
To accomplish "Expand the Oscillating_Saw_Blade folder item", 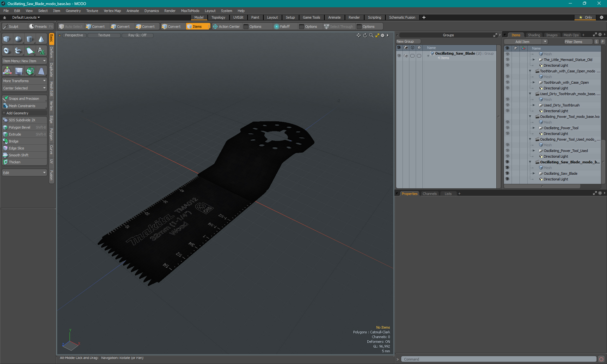I will [534, 173].
